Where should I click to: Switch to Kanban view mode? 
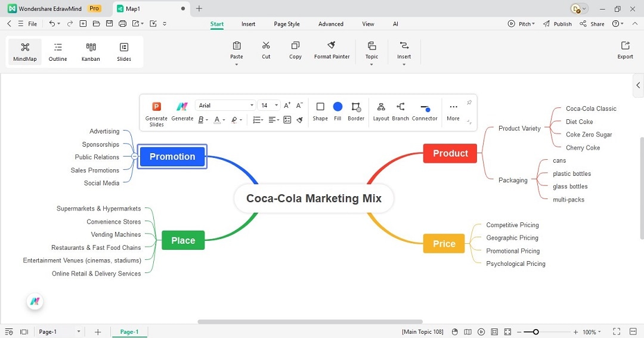(91, 52)
